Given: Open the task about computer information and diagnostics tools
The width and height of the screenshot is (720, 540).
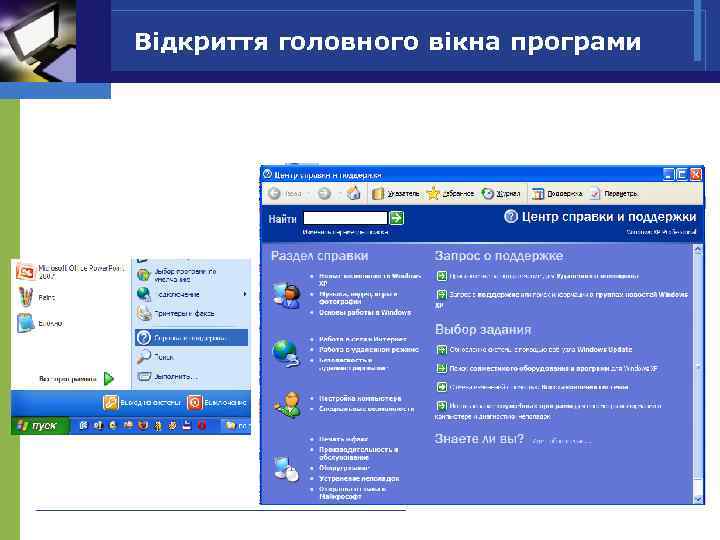Looking at the screenshot, I should pos(548,411).
